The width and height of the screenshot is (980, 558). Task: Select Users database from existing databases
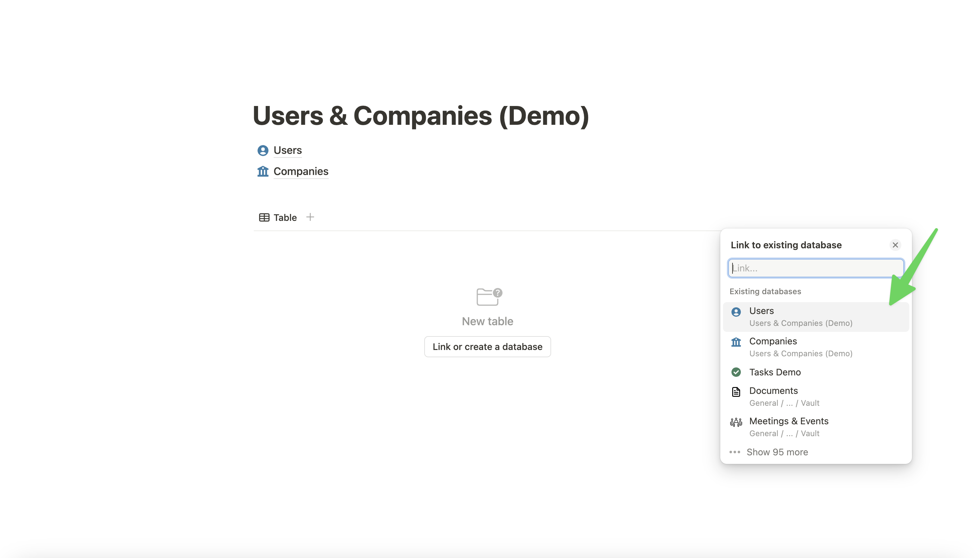815,317
